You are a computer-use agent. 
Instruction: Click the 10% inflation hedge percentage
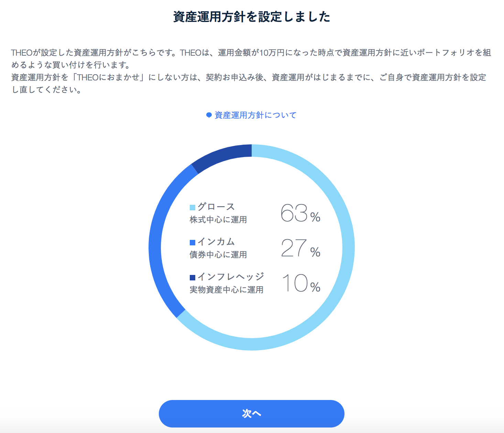pyautogui.click(x=300, y=284)
